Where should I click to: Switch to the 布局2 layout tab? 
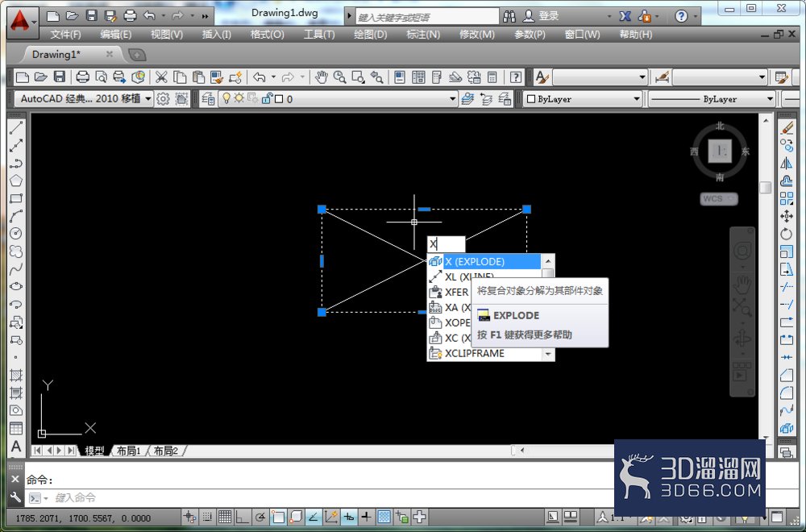click(x=165, y=451)
